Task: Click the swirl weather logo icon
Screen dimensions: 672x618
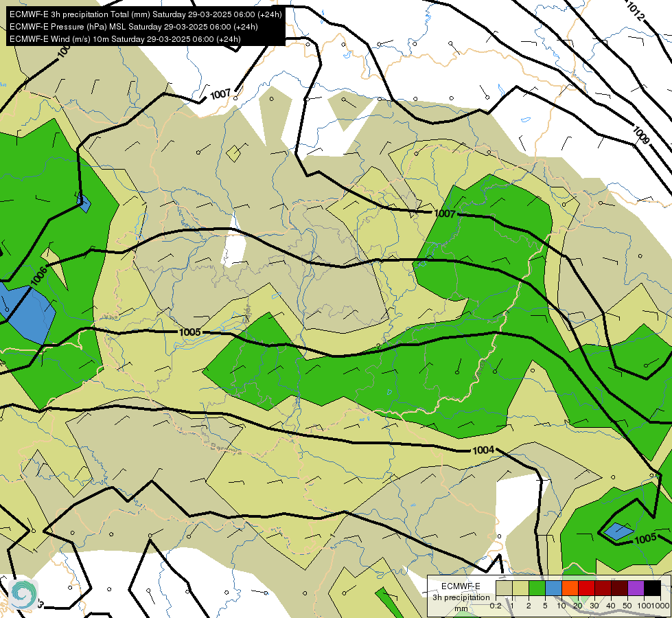Action: tap(23, 594)
